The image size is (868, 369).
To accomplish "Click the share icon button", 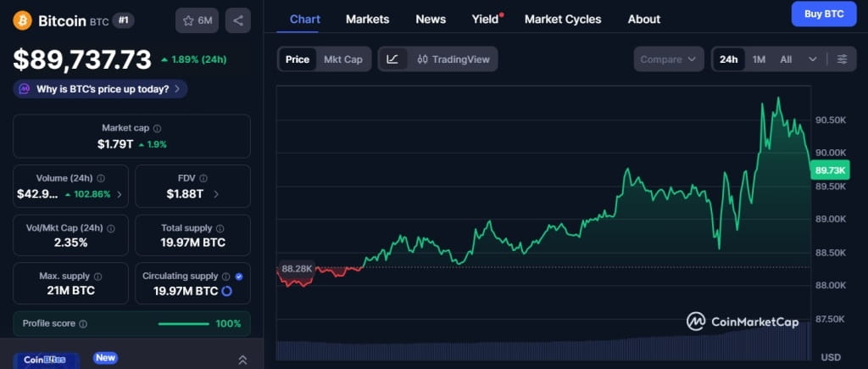I will [238, 20].
